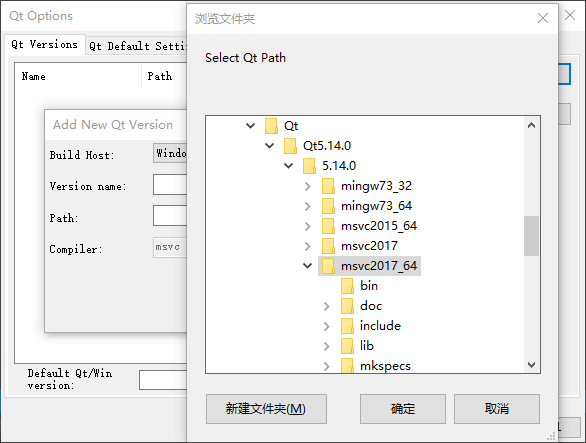586x443 pixels.
Task: Select the doc folder name
Action: click(x=371, y=306)
